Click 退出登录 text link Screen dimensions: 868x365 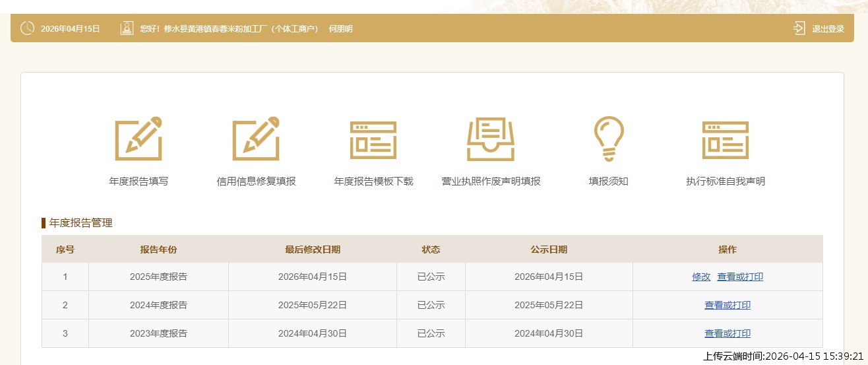tap(828, 29)
